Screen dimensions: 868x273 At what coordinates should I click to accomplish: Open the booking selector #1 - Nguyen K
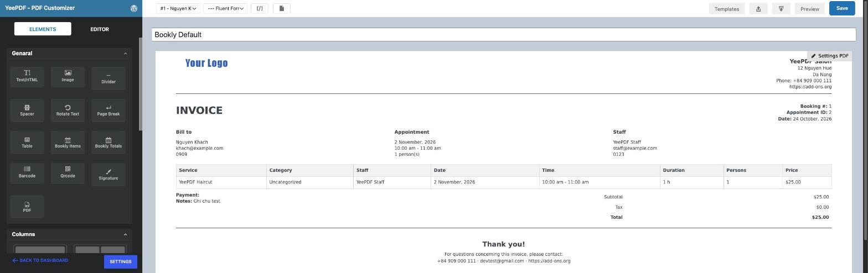tap(178, 8)
